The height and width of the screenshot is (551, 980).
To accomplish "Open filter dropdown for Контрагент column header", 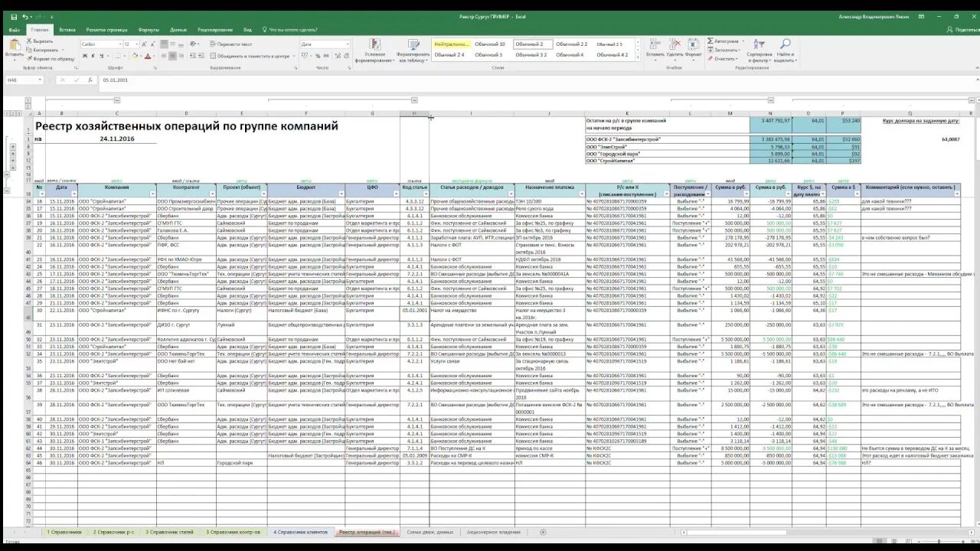I will coord(213,194).
